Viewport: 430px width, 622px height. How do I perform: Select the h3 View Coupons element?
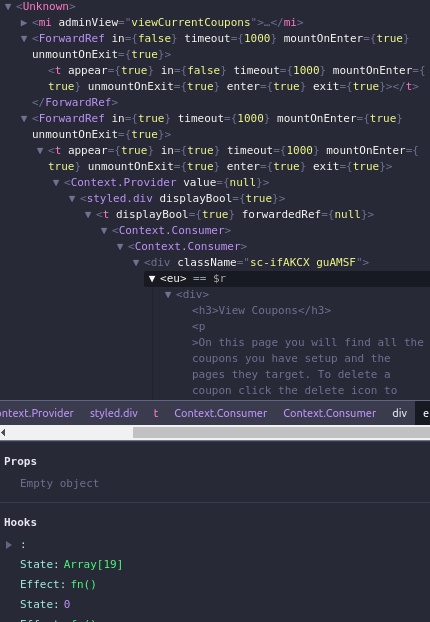[261, 311]
